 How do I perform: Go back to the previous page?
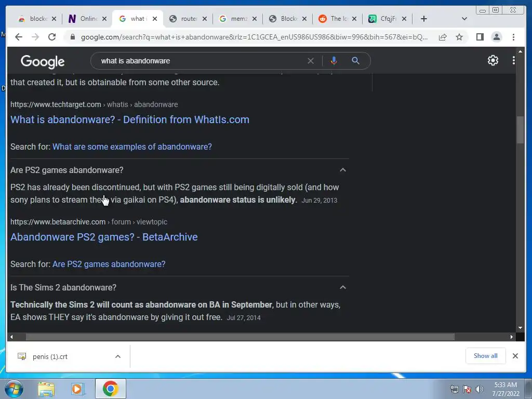[18, 37]
